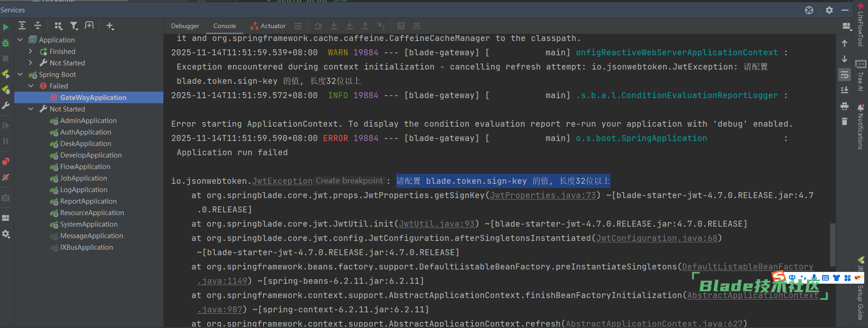Collapse the Application tree node
This screenshot has height=328, width=868.
pos(20,40)
